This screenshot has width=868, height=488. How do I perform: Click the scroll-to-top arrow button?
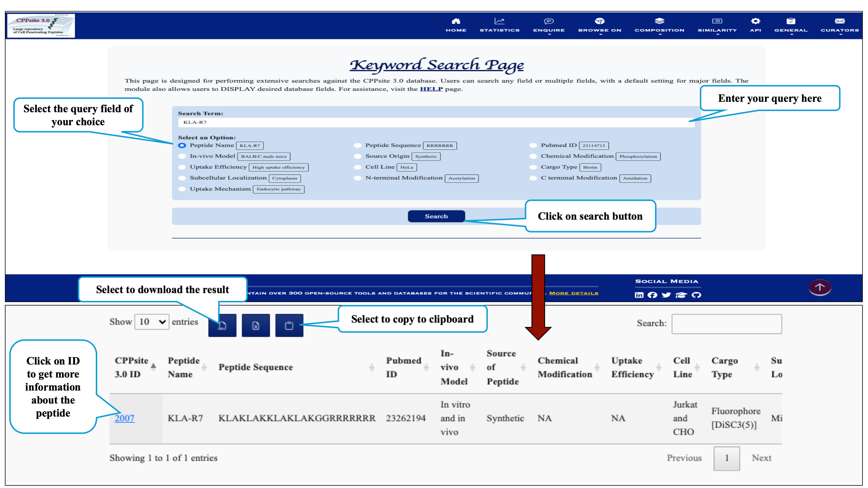(x=819, y=288)
